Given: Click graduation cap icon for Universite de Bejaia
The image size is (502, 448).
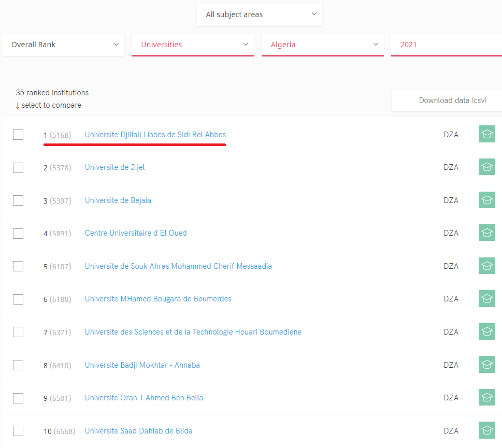Looking at the screenshot, I should (x=486, y=200).
